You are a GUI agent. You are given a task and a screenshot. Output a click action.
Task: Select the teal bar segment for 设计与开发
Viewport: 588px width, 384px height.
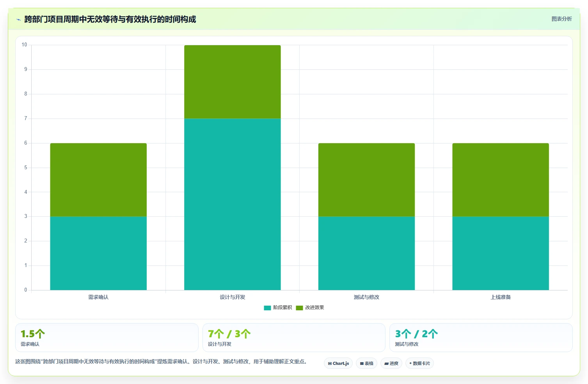[233, 204]
